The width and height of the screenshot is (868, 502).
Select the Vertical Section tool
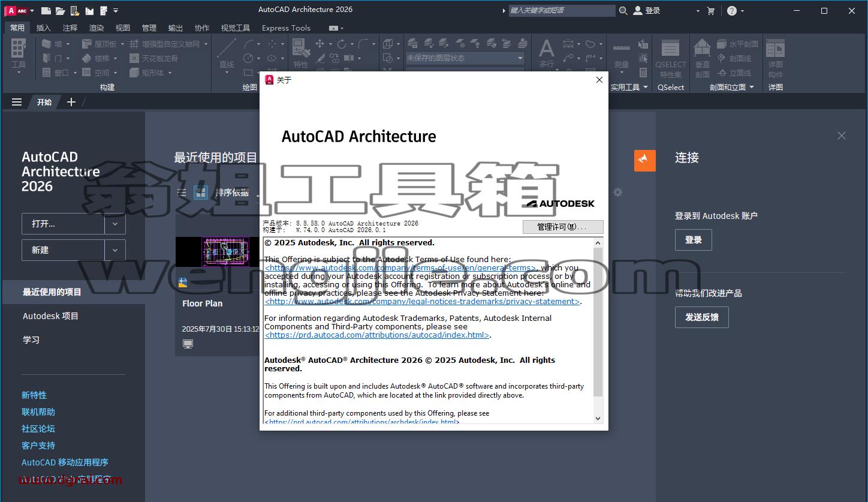pyautogui.click(x=703, y=59)
